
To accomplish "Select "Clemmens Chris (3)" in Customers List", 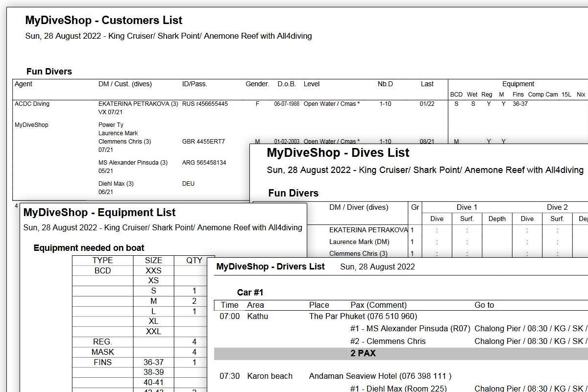I will point(125,142).
